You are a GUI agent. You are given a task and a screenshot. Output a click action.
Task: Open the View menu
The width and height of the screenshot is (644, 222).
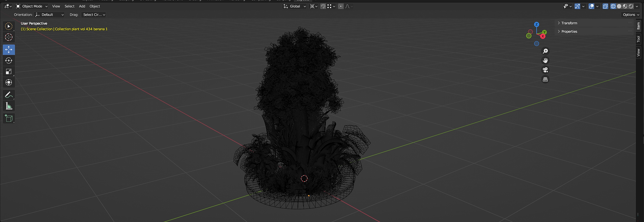pos(56,6)
